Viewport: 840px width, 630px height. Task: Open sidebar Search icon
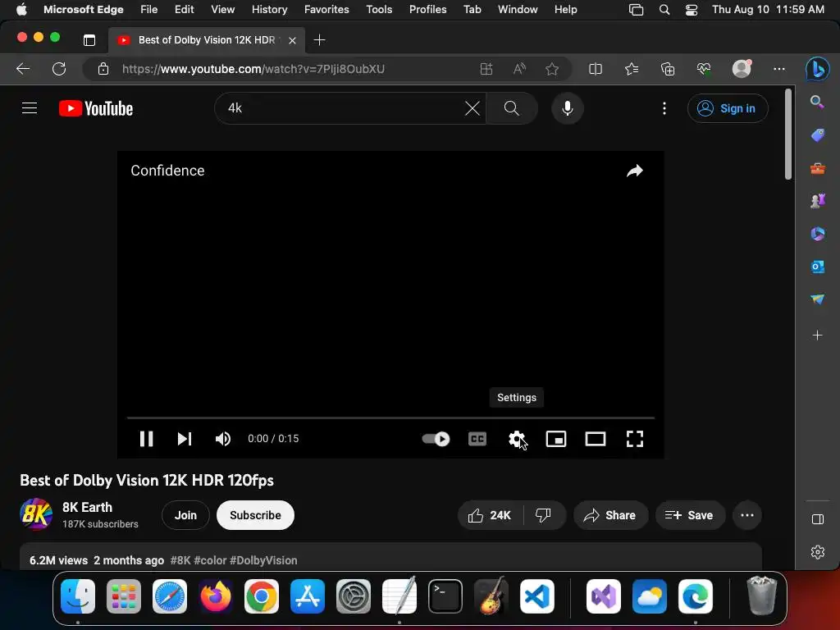(x=817, y=102)
